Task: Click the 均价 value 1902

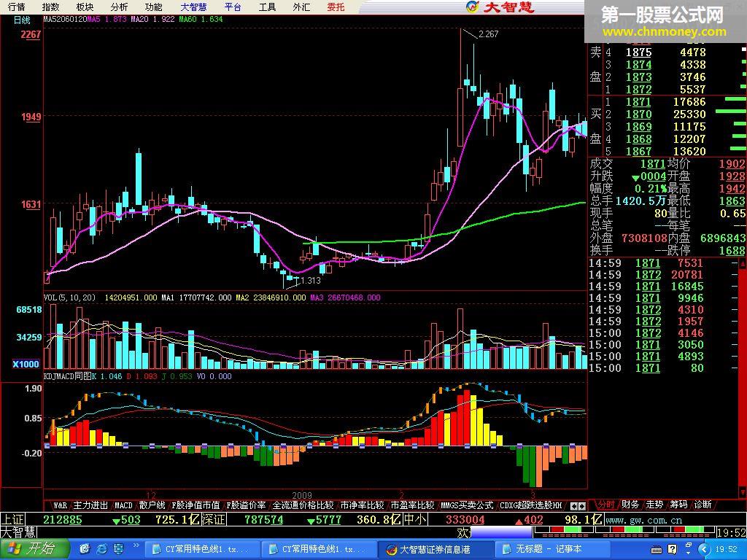Action: pyautogui.click(x=732, y=164)
